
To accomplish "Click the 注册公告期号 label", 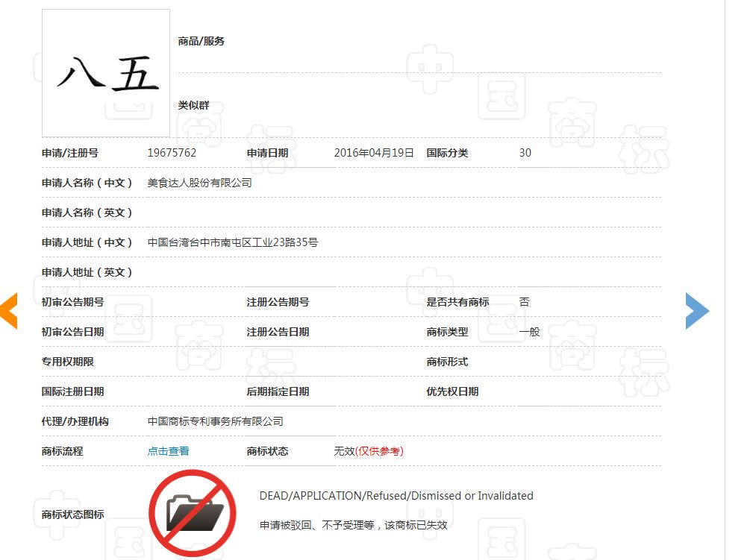I will [278, 302].
